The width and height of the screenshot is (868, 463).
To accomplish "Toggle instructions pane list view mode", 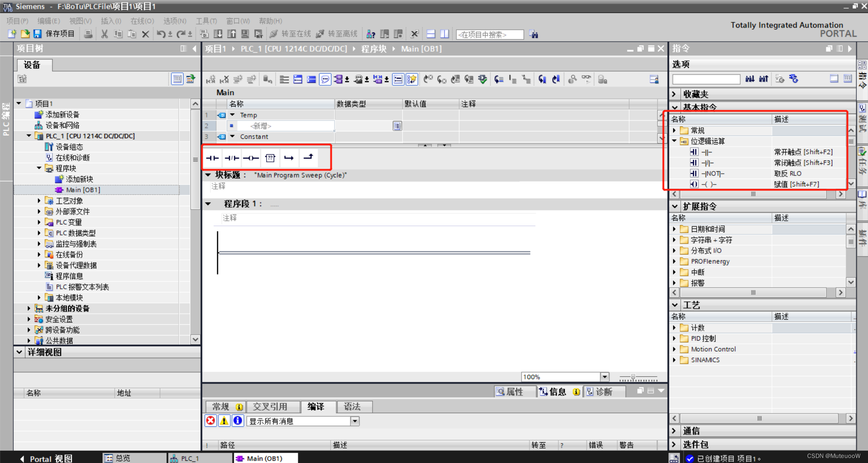I will point(848,78).
